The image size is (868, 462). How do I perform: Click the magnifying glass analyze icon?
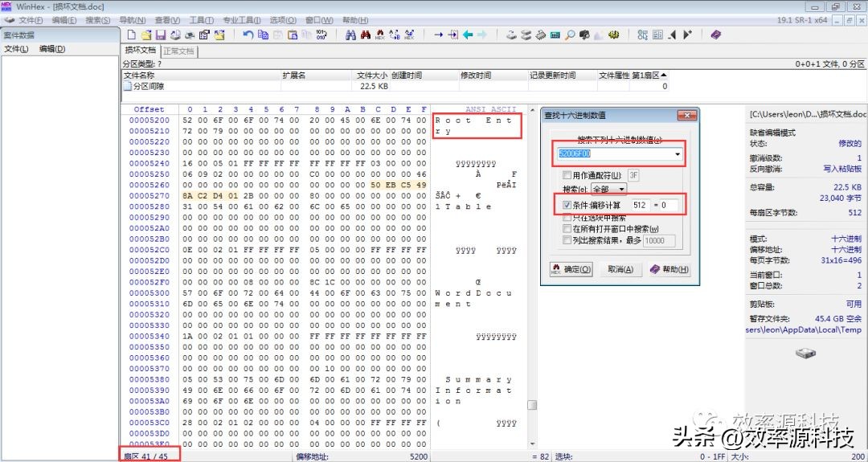[570, 35]
